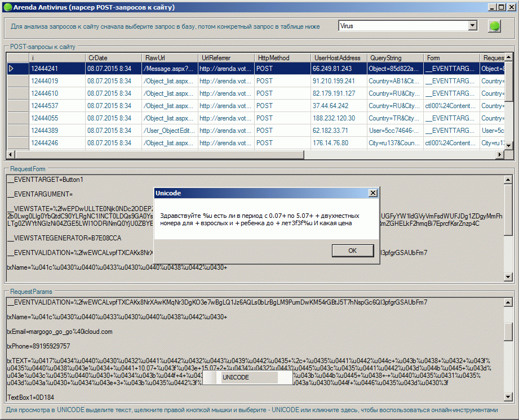The height and width of the screenshot is (420, 519).
Task: Click the RequestParams scrollbar thumb
Action: (x=508, y=332)
